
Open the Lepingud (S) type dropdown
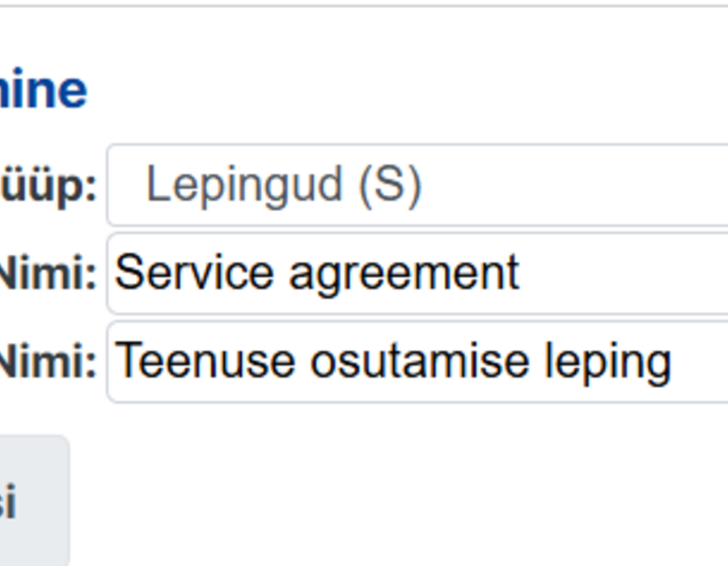click(x=417, y=185)
